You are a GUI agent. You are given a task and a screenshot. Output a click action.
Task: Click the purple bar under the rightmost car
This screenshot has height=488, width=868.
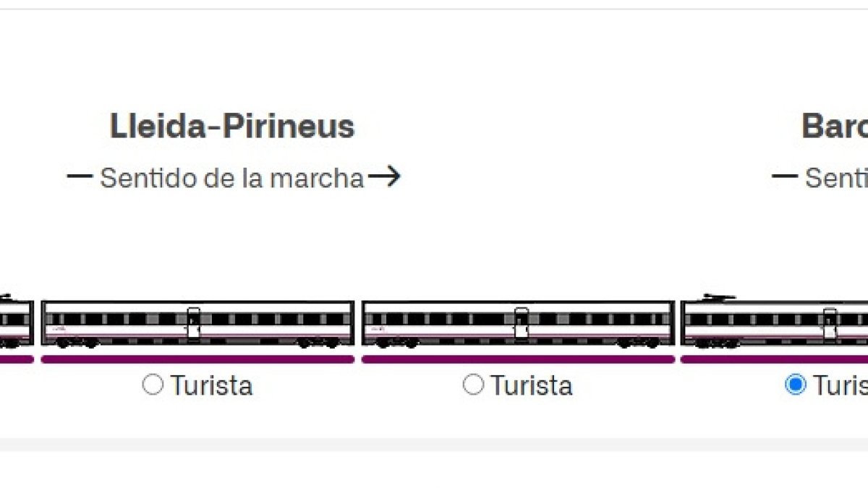point(774,359)
